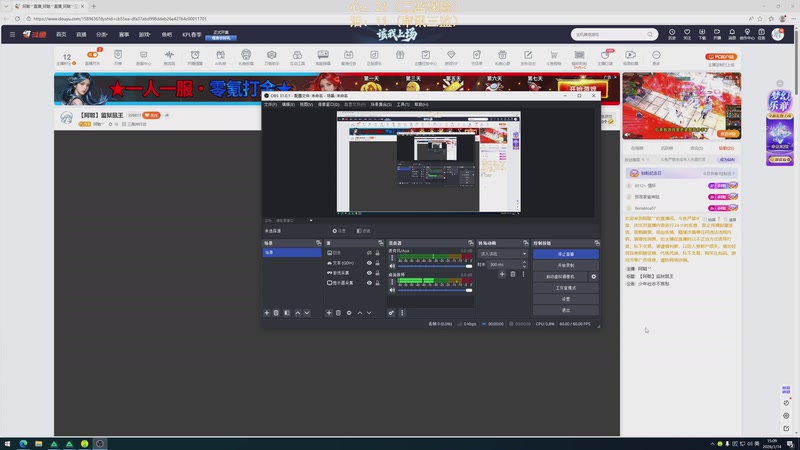Open transition properties three-dot menu
This screenshot has height=450, width=800.
[x=523, y=274]
